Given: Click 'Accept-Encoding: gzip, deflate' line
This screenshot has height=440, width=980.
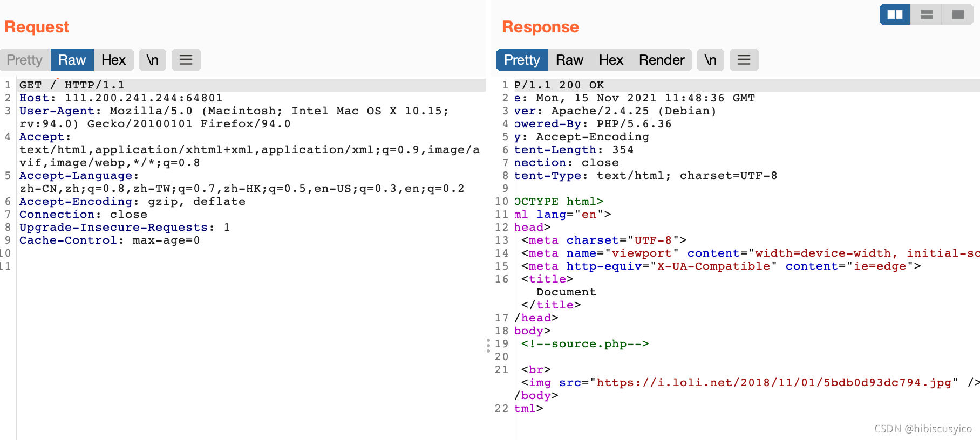Looking at the screenshot, I should (132, 202).
